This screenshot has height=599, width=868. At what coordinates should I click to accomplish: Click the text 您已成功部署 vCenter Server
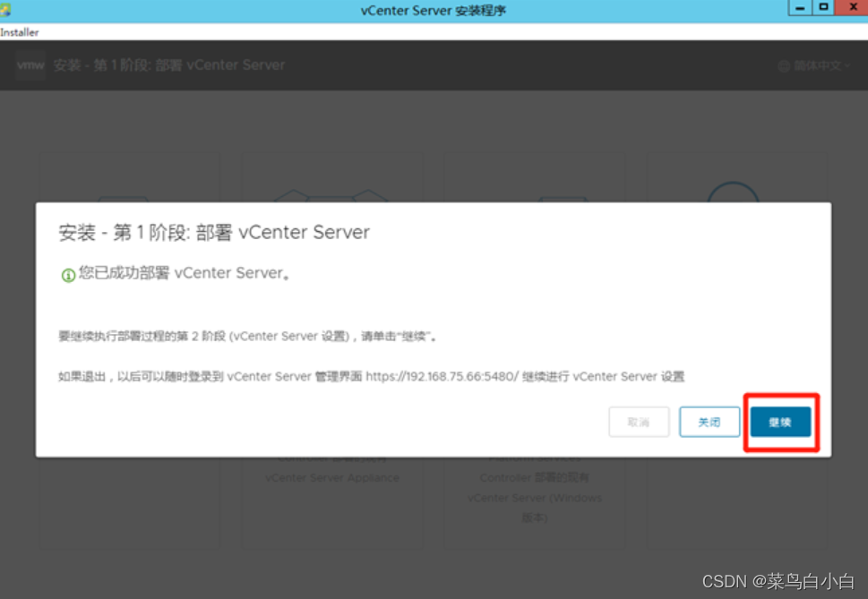pyautogui.click(x=184, y=273)
